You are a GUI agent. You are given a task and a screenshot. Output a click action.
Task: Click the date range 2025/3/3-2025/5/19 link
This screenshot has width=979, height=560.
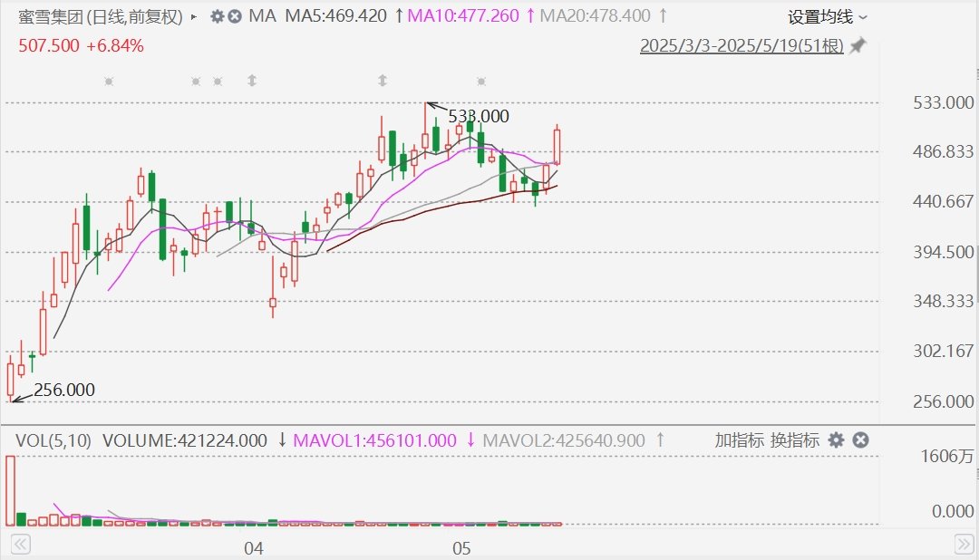point(742,45)
